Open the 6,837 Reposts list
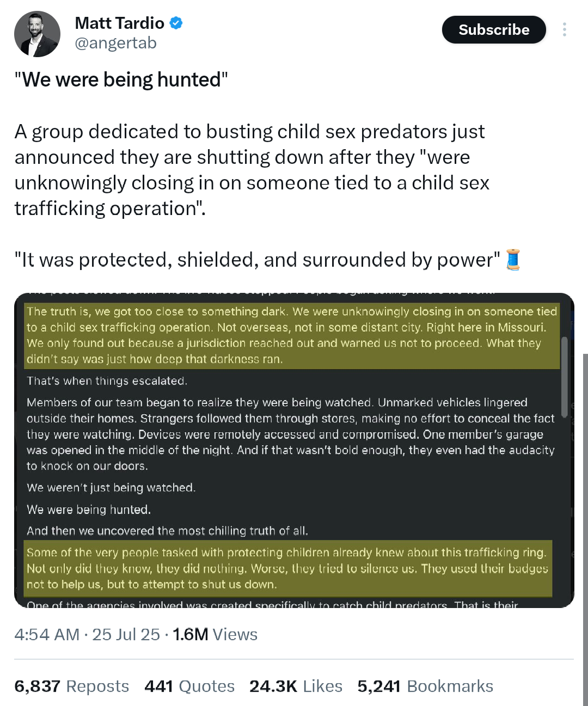 (71, 686)
